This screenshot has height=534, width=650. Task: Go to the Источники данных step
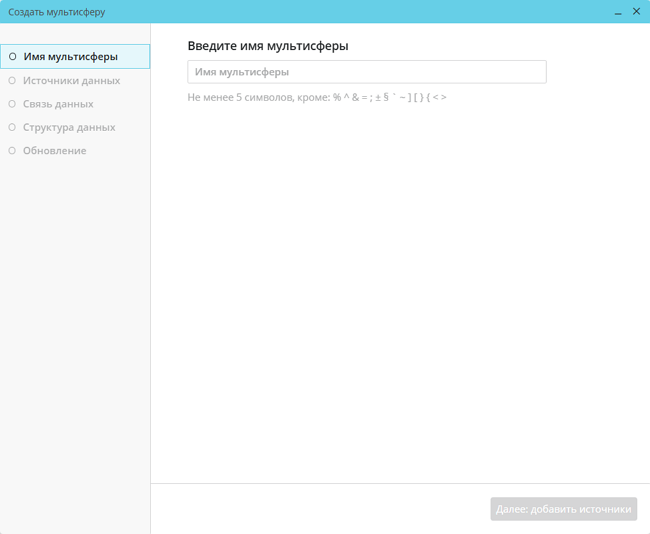71,80
